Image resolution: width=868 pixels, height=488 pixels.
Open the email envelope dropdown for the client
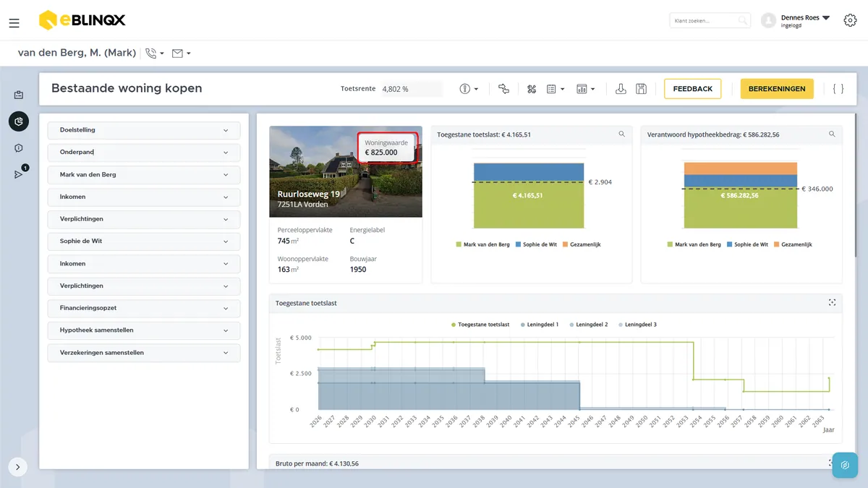point(181,53)
